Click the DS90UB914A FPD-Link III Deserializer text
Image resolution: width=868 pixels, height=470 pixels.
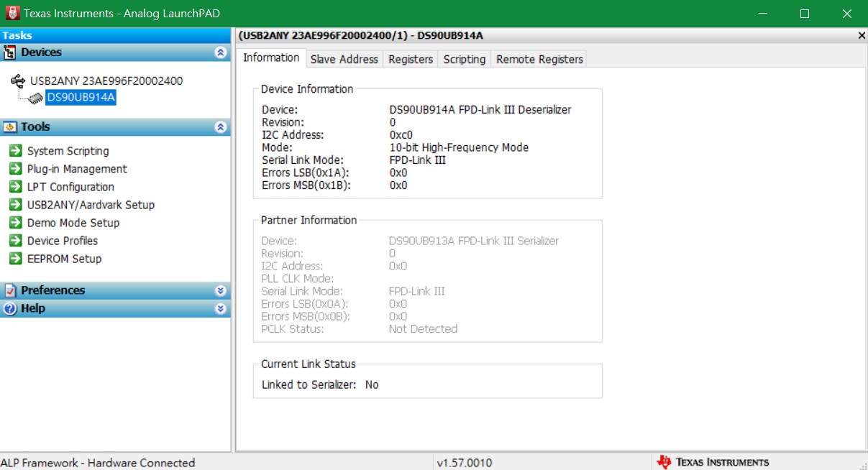[480, 110]
